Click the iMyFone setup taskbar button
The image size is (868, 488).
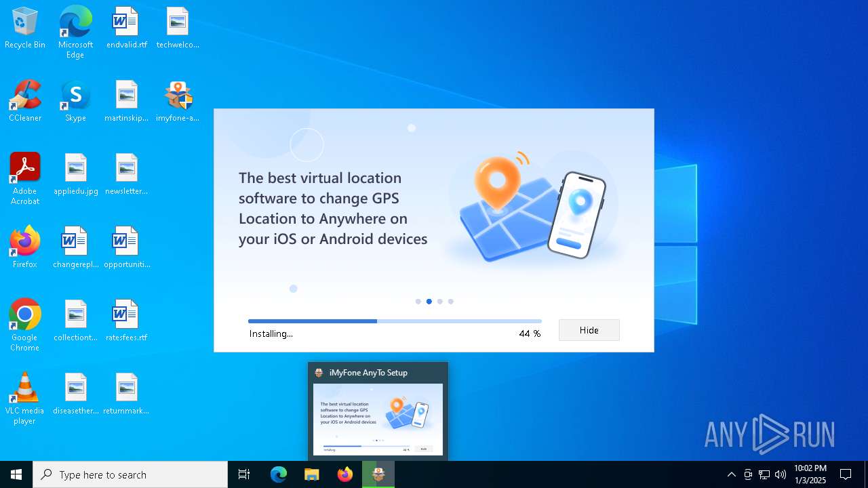378,474
